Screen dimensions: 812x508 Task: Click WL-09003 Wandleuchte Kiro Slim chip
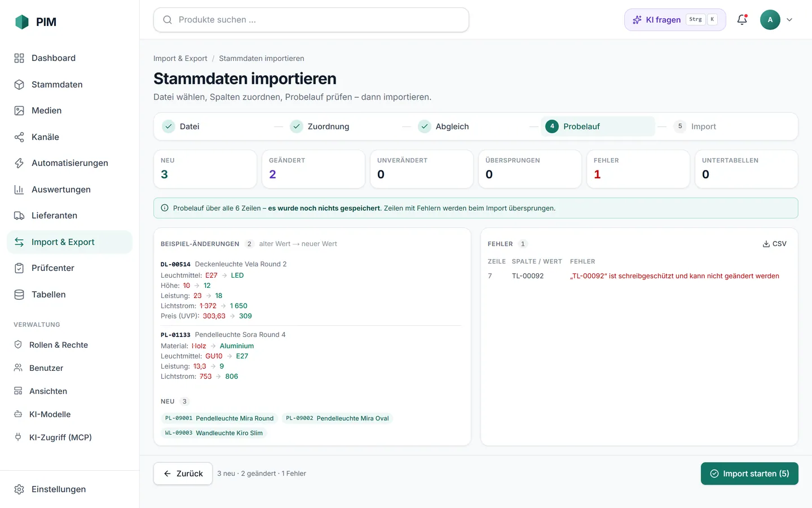pos(214,433)
